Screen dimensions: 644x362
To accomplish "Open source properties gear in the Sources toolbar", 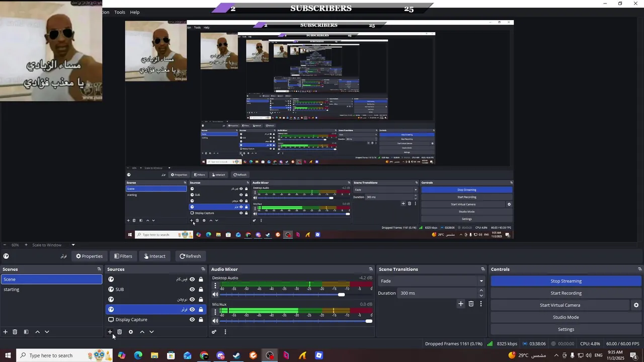I will coord(131,332).
